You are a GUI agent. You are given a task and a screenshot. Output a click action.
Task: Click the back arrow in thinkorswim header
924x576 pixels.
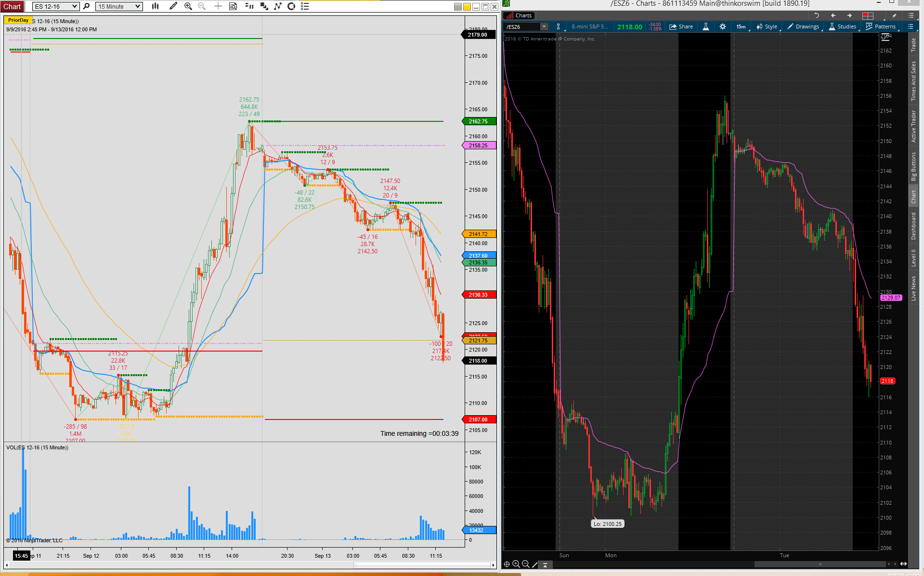(x=833, y=15)
